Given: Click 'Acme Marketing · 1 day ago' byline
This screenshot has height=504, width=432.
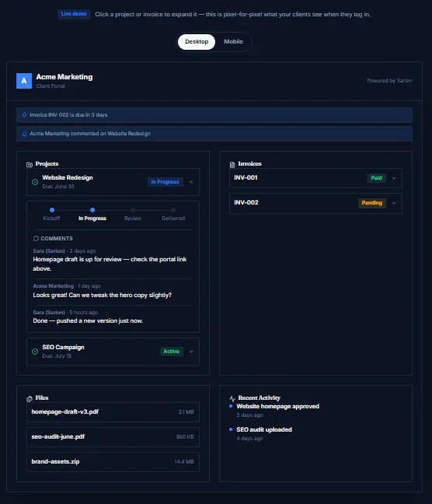Looking at the screenshot, I should (67, 286).
